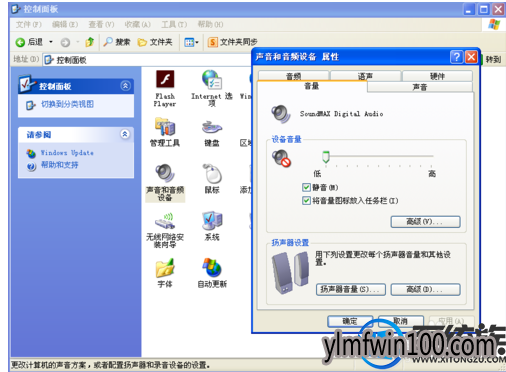This screenshot has height=372, width=506.
Task: Click the address bar showing 控制面板
Action: pos(147,60)
